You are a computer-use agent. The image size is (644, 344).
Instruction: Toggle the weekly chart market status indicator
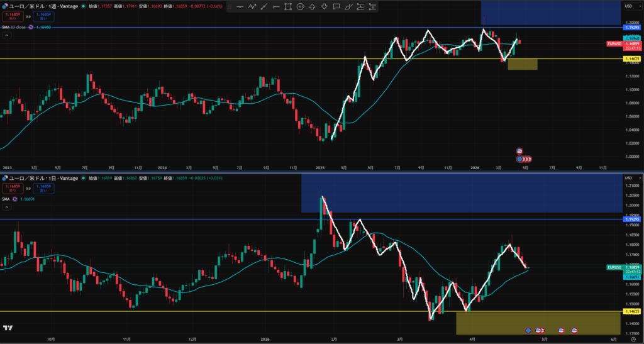(84, 5)
